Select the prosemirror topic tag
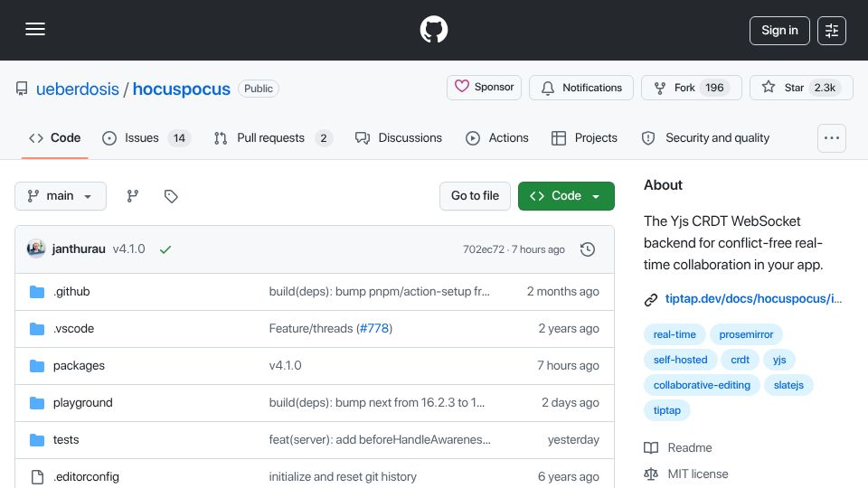 pyautogui.click(x=746, y=334)
